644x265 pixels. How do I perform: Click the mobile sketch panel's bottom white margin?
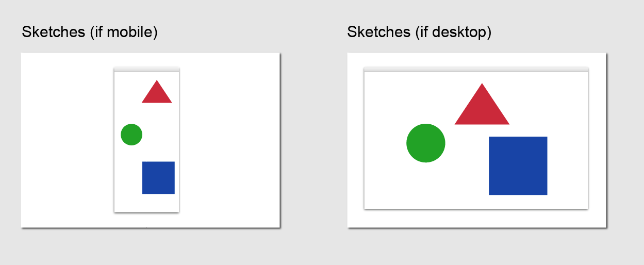point(150,220)
